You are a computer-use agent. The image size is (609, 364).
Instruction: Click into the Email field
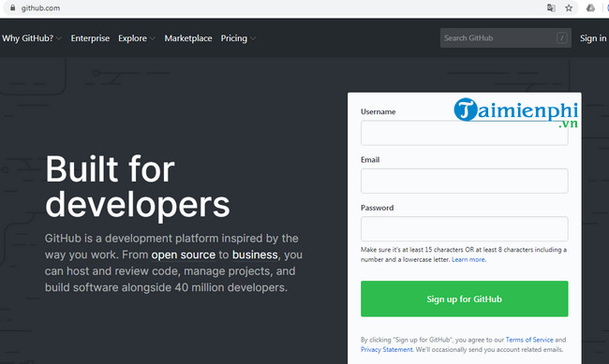coord(464,181)
